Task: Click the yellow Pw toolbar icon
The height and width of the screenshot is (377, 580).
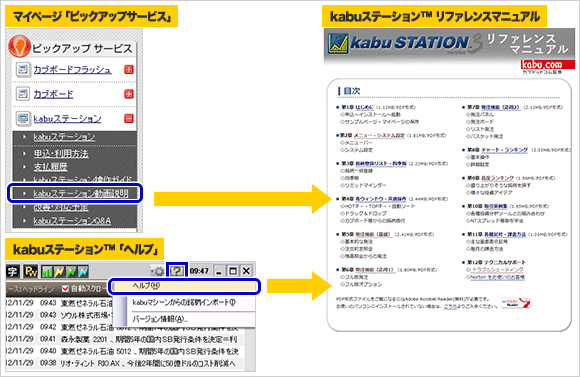Action: click(31, 272)
